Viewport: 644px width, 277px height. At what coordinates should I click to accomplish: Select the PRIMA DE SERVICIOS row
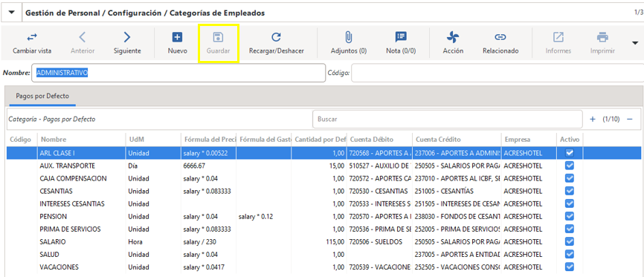point(323,229)
